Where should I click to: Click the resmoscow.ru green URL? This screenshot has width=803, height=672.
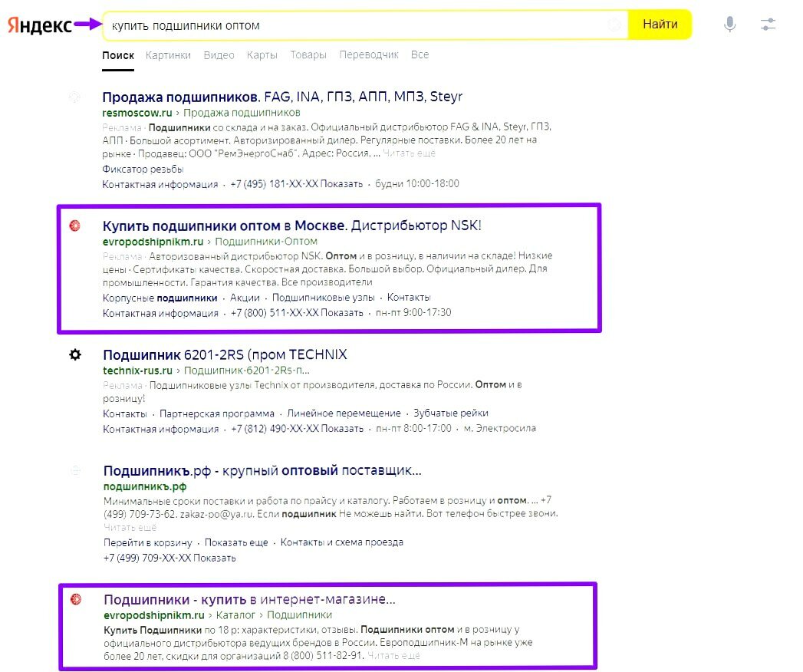point(137,113)
